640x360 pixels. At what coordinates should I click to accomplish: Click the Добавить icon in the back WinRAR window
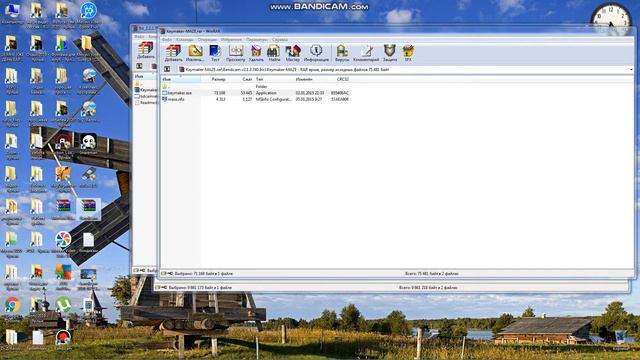tap(145, 51)
